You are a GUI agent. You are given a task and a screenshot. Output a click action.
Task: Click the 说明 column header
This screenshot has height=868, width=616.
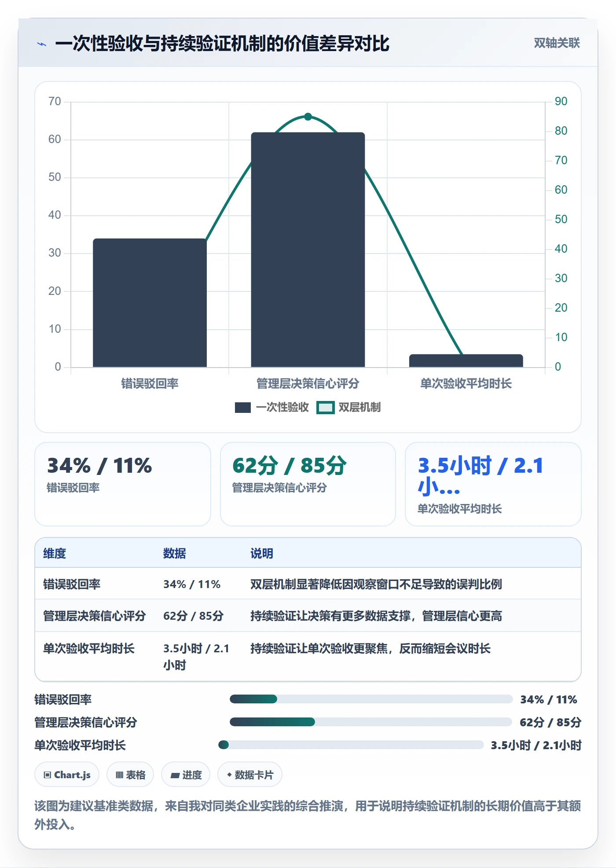point(262,553)
